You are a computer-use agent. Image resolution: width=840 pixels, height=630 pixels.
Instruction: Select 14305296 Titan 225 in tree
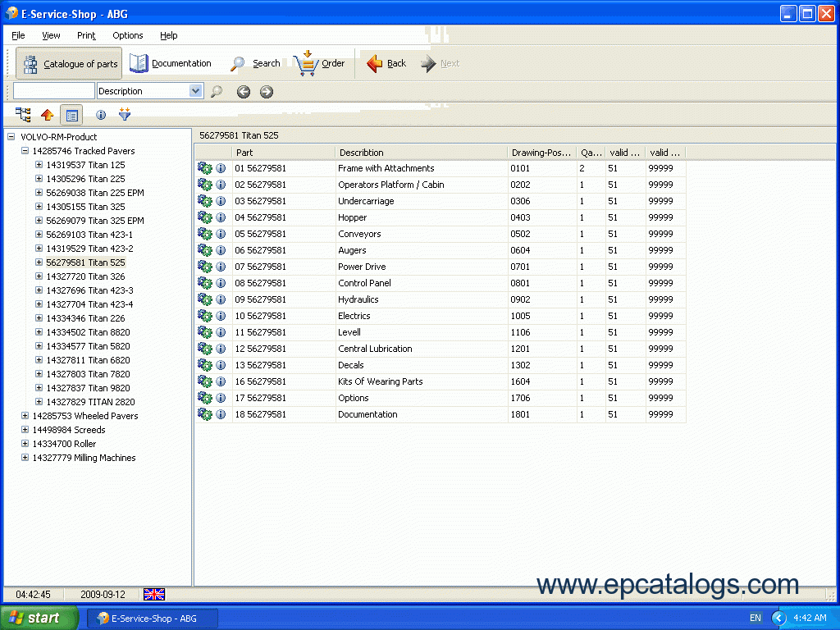(85, 179)
